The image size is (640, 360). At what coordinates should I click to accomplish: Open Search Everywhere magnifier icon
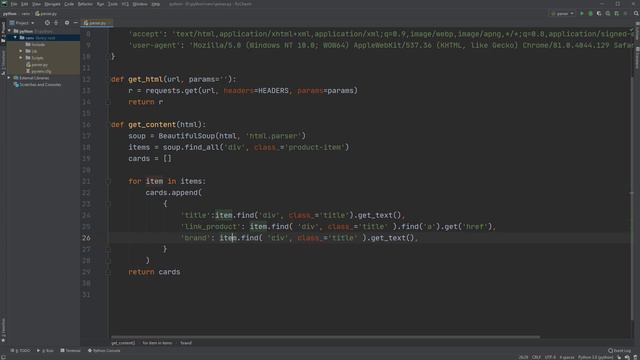coord(636,13)
